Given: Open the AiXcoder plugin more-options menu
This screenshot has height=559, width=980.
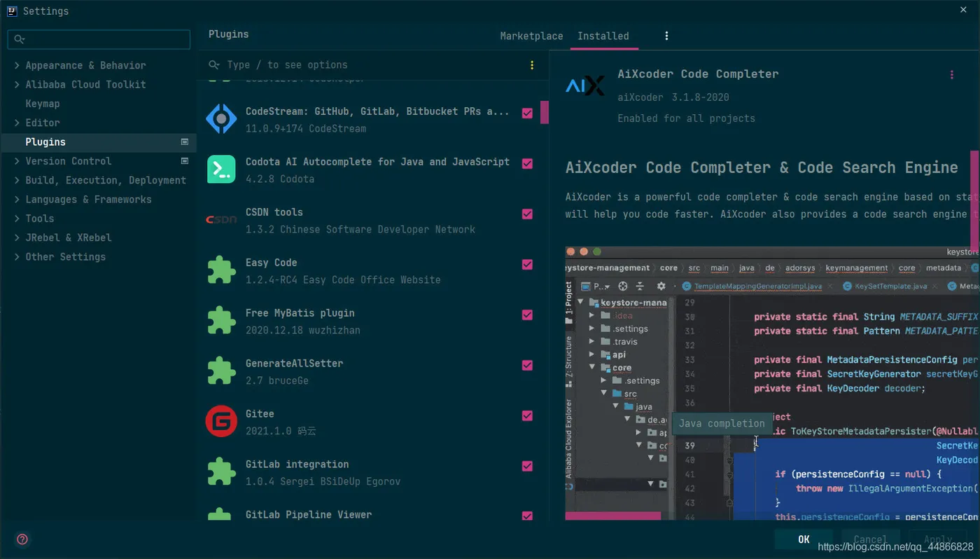Looking at the screenshot, I should coord(951,75).
